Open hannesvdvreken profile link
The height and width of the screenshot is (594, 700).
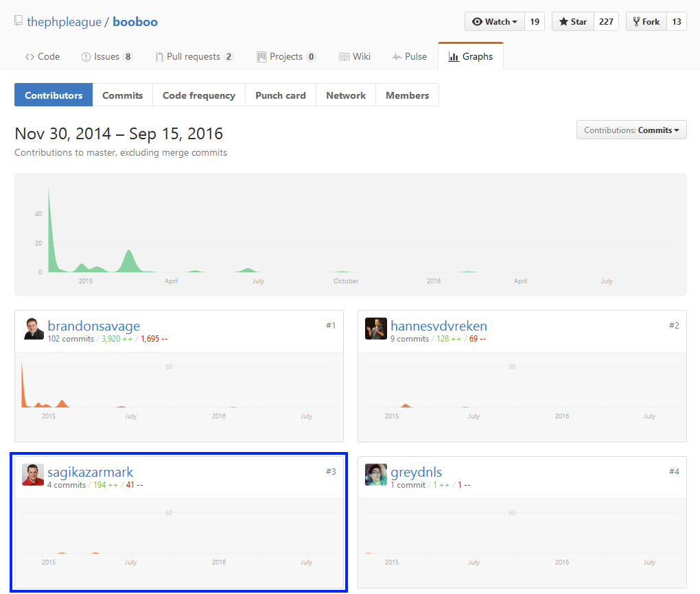(439, 326)
